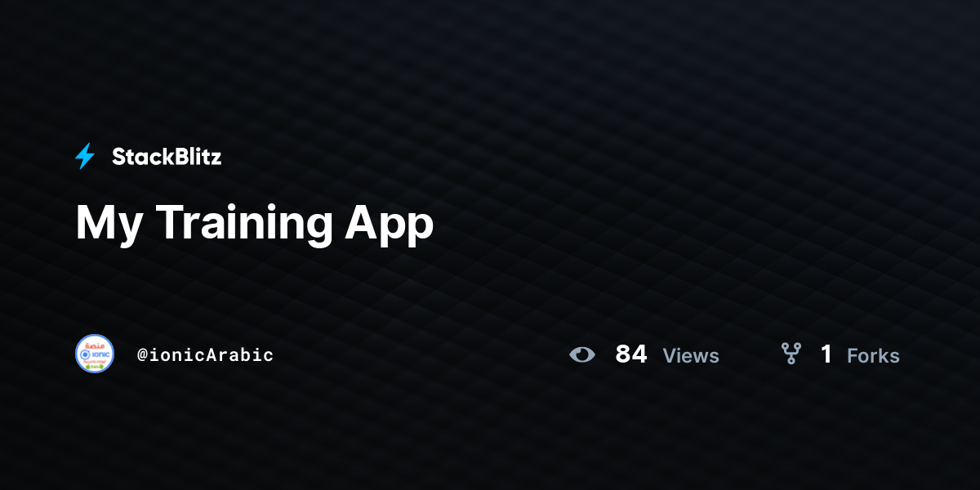Click the fork count number 1
This screenshot has width=980, height=490.
click(x=826, y=354)
